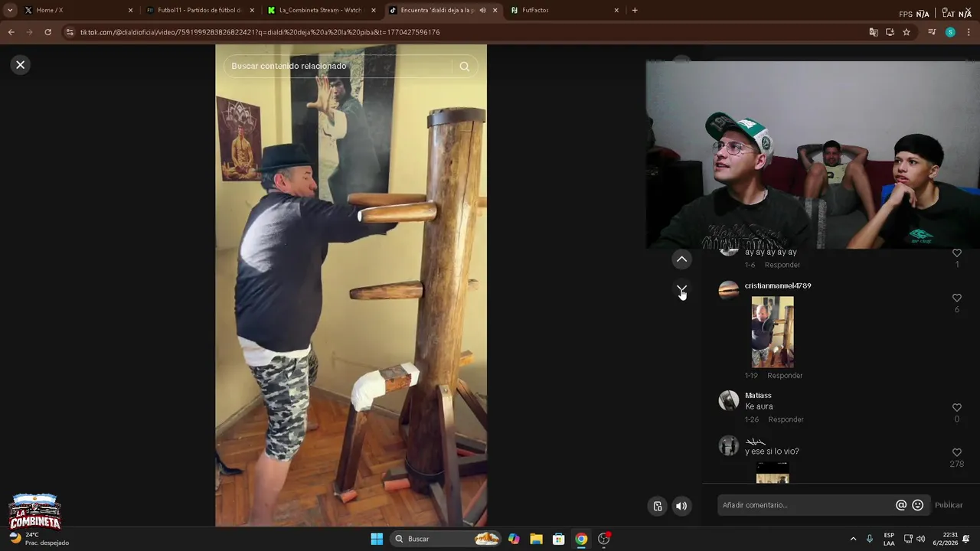Screen dimensions: 980x551
Task: Switch the ESP LAA keyboard language
Action: click(889, 539)
